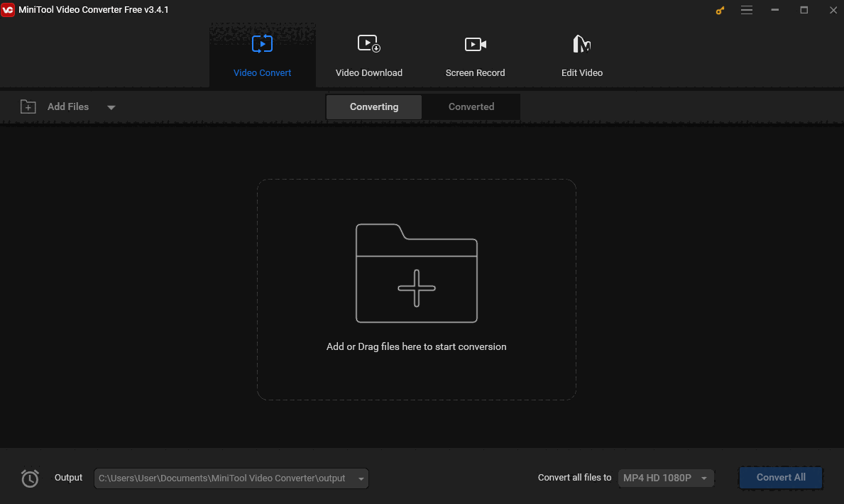The height and width of the screenshot is (504, 844).
Task: Click the drag-and-drop conversion area
Action: [x=416, y=290]
